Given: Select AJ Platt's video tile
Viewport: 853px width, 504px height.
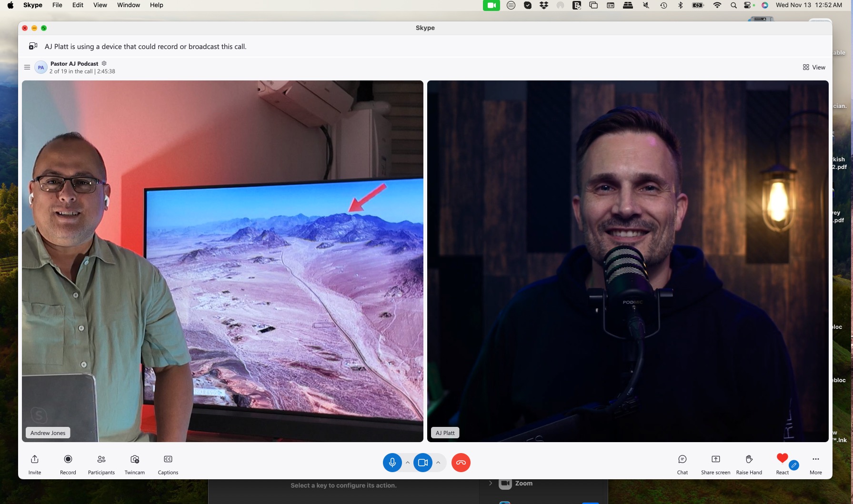Looking at the screenshot, I should [628, 261].
